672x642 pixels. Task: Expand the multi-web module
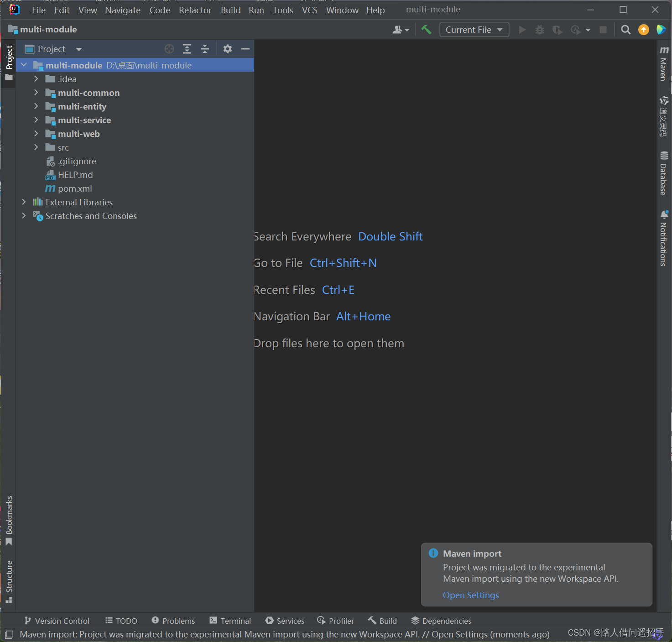(x=36, y=133)
